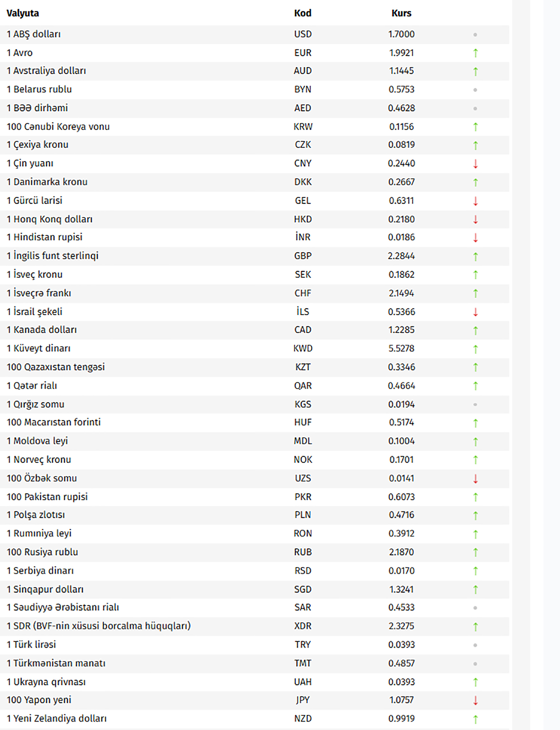This screenshot has width=560, height=730.
Task: Click the 5.5278 Kuwaiti dinar rate
Action: 401,348
